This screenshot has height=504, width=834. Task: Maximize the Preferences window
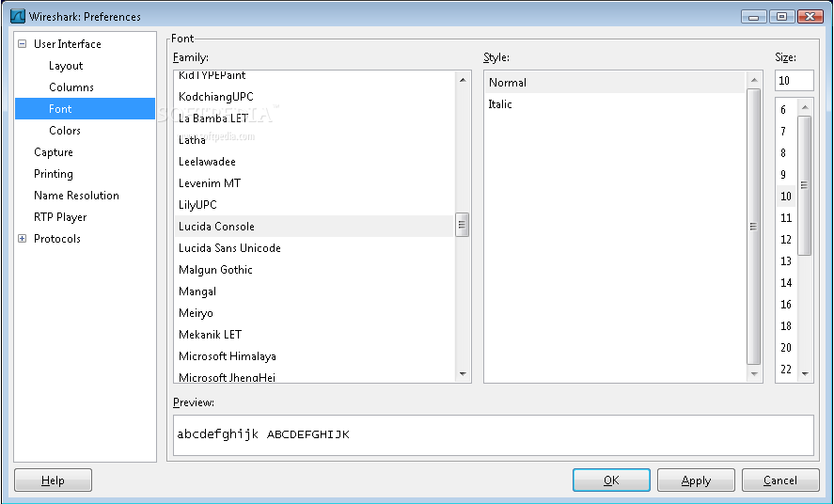click(x=782, y=17)
